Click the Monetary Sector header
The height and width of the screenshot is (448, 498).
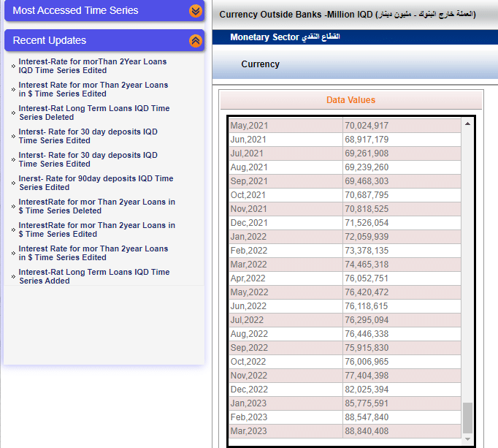tap(285, 37)
